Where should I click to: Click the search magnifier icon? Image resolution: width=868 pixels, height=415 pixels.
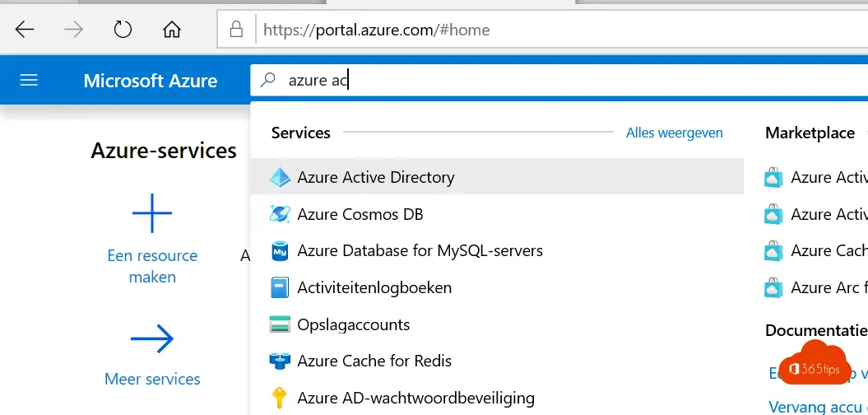click(268, 81)
